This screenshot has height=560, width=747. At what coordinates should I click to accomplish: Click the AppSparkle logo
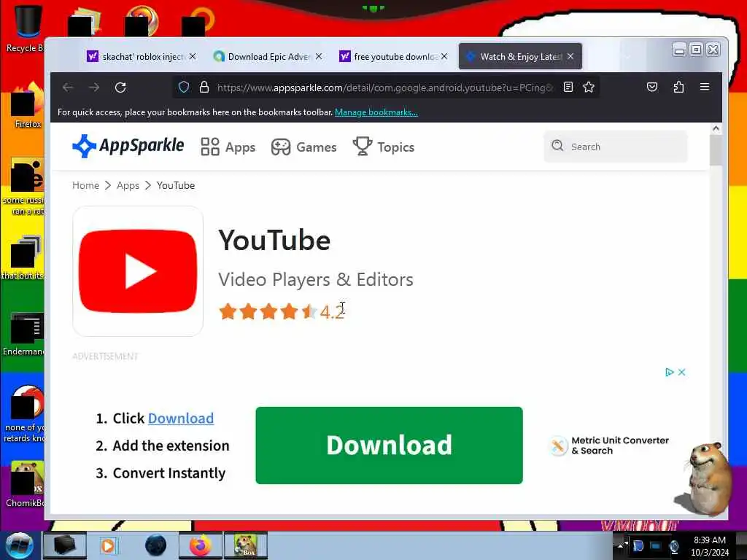pos(128,146)
